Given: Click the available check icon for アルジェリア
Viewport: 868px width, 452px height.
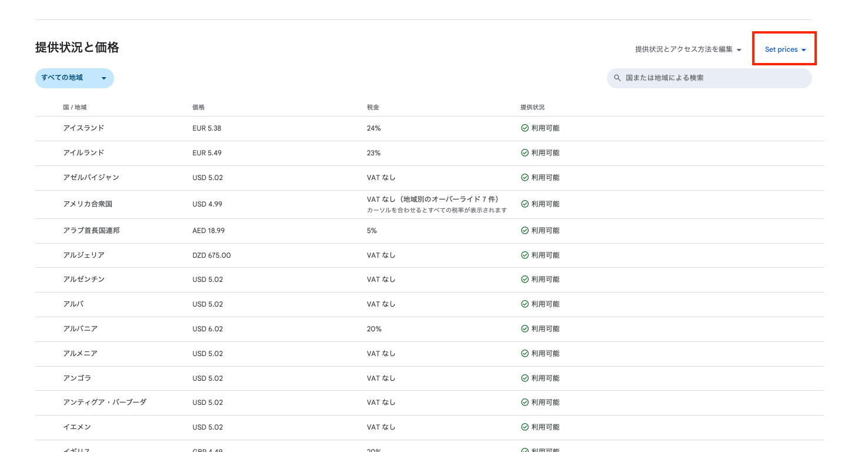Looking at the screenshot, I should tap(525, 255).
